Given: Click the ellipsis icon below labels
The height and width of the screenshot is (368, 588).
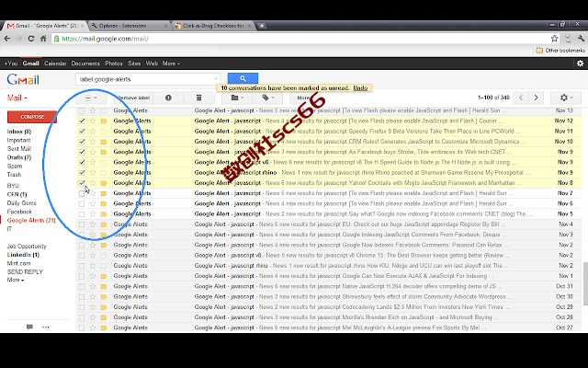Looking at the screenshot, I should point(46,327).
